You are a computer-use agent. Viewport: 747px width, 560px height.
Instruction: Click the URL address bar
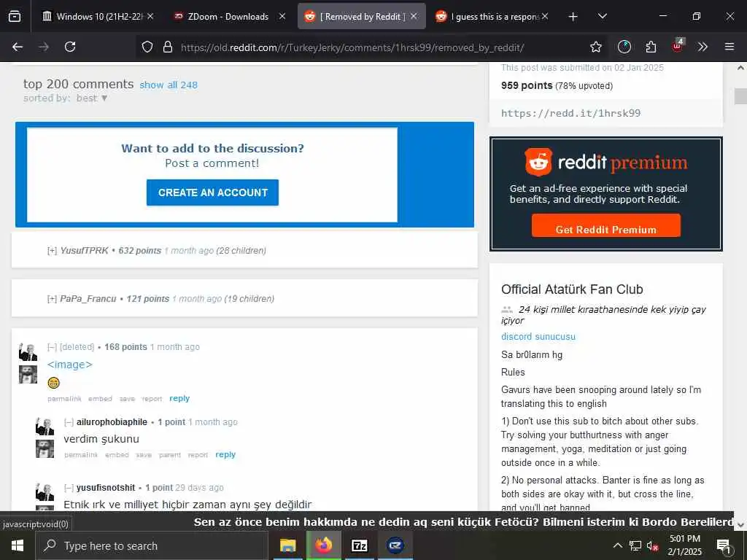click(x=352, y=47)
